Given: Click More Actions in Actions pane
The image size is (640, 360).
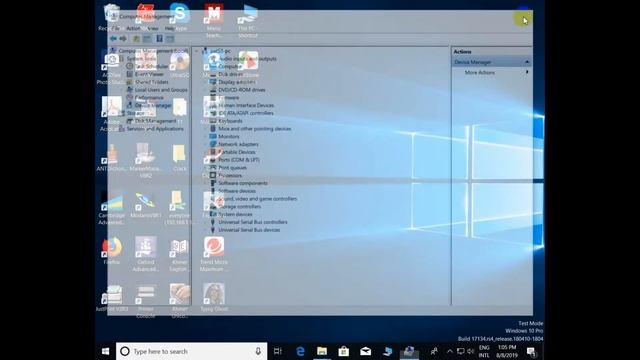Looking at the screenshot, I should click(x=480, y=72).
